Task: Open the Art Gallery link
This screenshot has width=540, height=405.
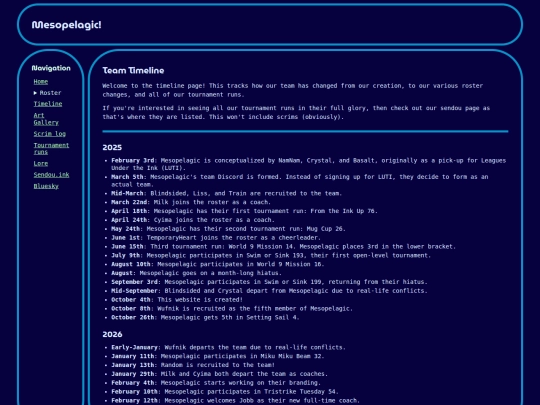Action: (x=46, y=119)
